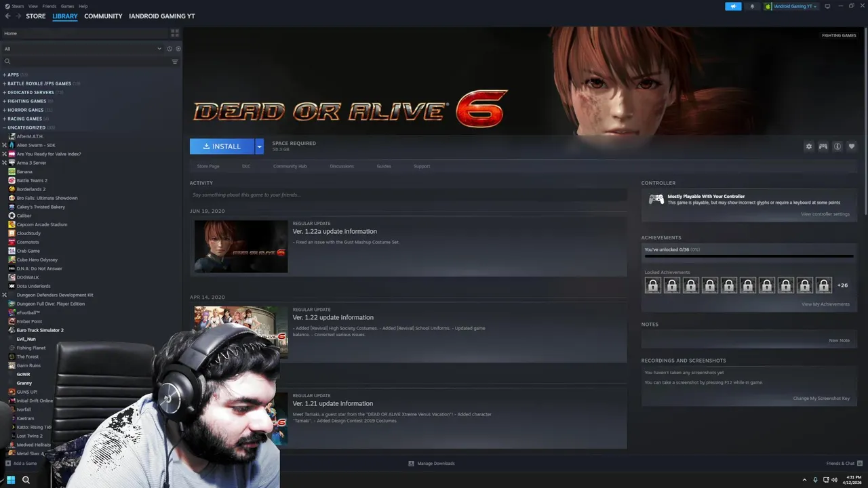868x488 pixels.
Task: Open the Community Hub link
Action: 290,166
